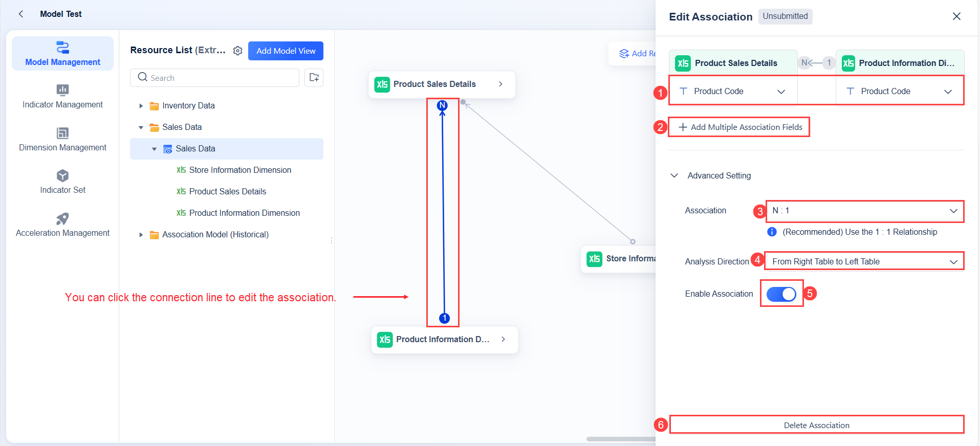Click the N endpoint on the association line

point(442,106)
